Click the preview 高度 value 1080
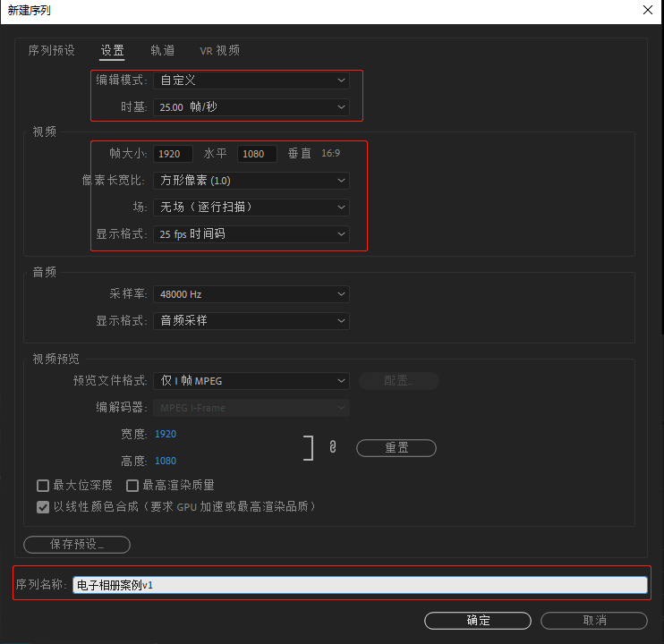 (166, 461)
